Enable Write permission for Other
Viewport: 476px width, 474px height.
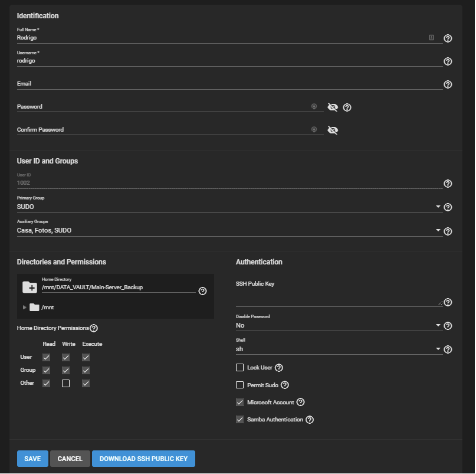[66, 383]
